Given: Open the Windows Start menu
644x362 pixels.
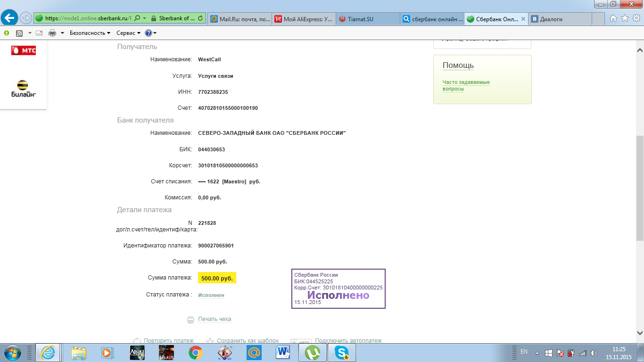Looking at the screenshot, I should [13, 353].
